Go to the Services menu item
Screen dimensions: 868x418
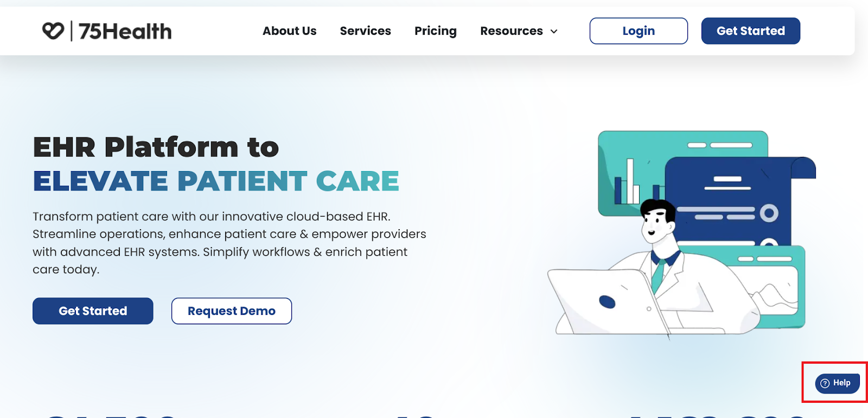[365, 31]
